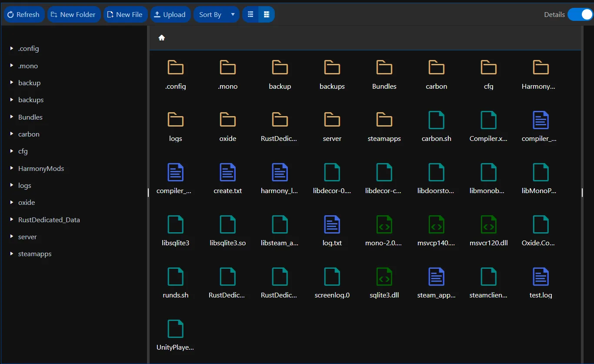Select the steamclien... file
The width and height of the screenshot is (594, 364).
(489, 277)
